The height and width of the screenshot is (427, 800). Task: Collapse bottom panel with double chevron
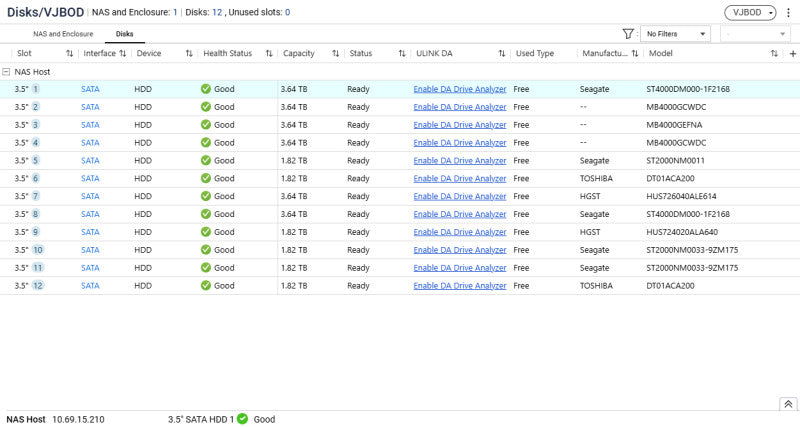(788, 404)
